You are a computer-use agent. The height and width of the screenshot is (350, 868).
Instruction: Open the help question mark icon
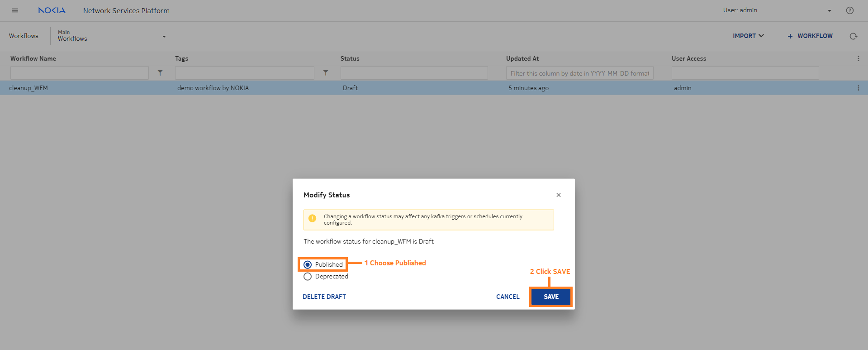tap(850, 10)
